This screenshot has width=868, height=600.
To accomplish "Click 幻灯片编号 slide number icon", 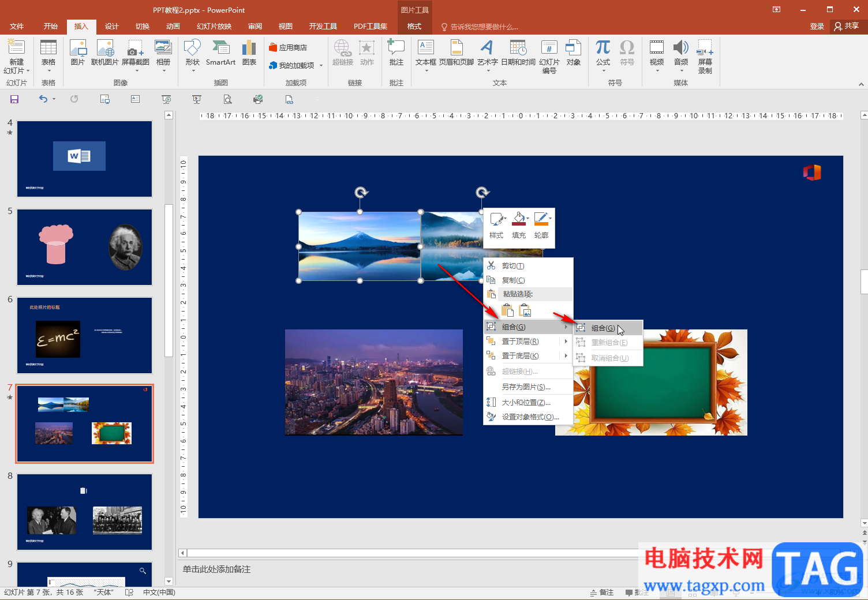I will point(549,57).
